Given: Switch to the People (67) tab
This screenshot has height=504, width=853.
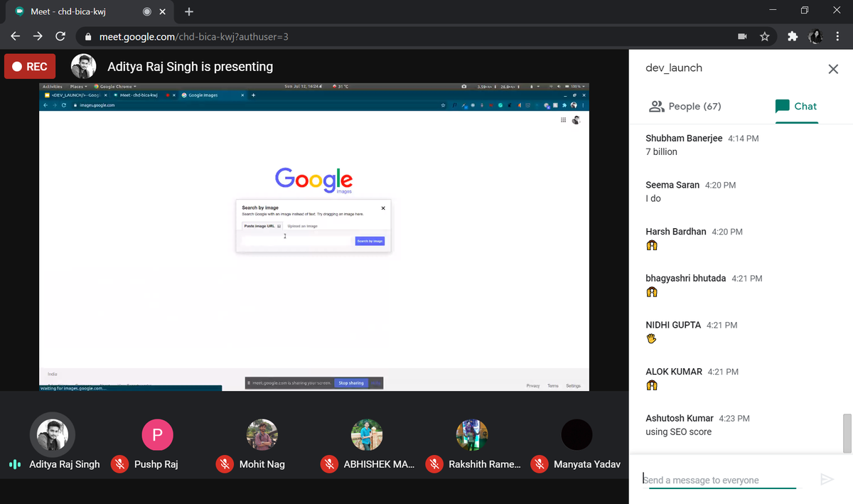Looking at the screenshot, I should tap(685, 106).
